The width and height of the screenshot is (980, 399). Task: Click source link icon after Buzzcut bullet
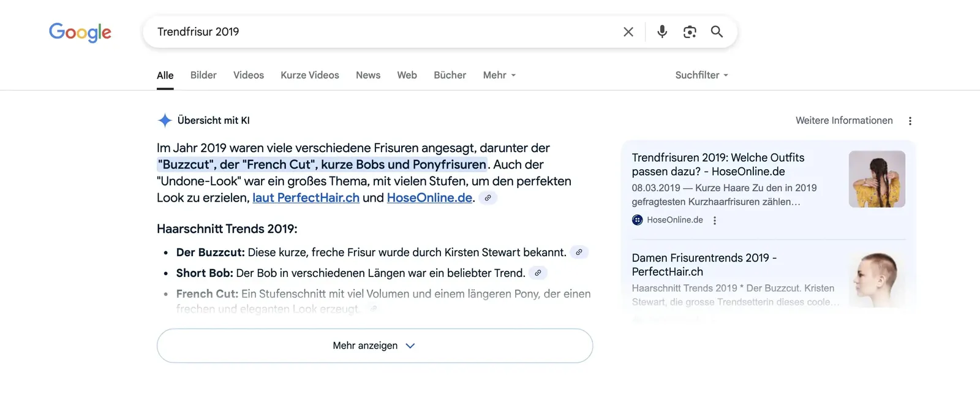579,252
